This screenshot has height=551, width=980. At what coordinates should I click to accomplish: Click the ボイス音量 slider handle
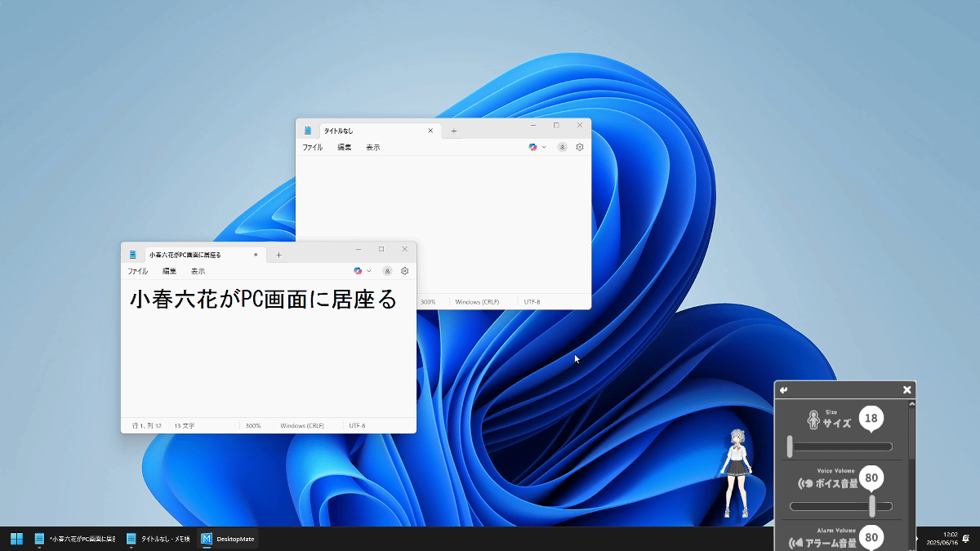(x=872, y=506)
